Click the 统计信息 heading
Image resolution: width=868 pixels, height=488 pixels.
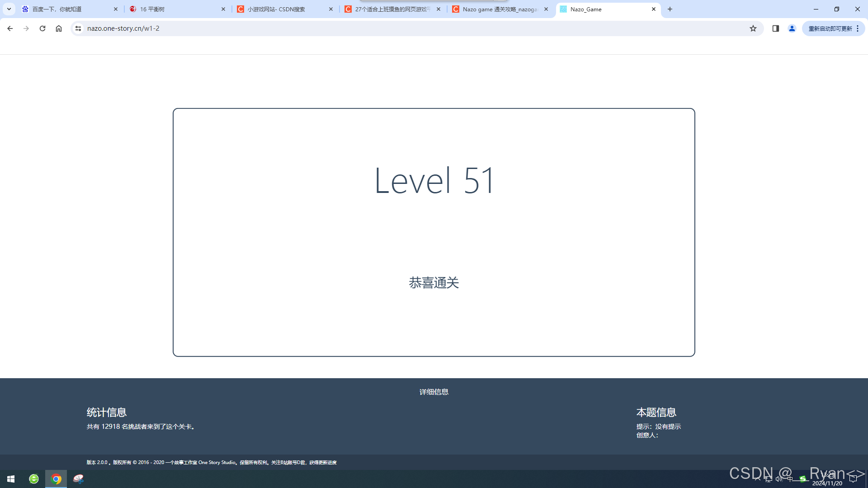pos(107,412)
